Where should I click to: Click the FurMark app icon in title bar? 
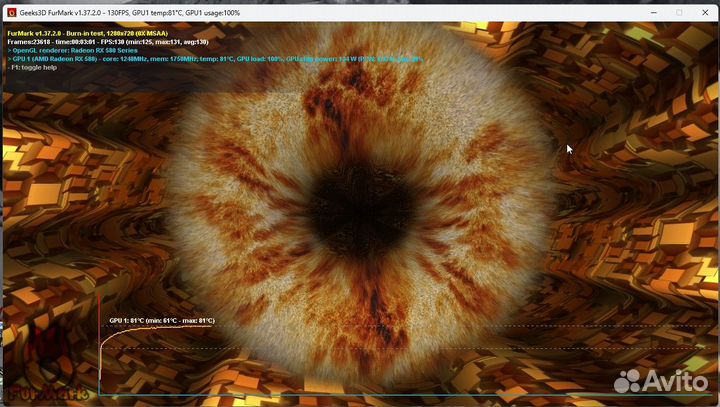click(11, 12)
